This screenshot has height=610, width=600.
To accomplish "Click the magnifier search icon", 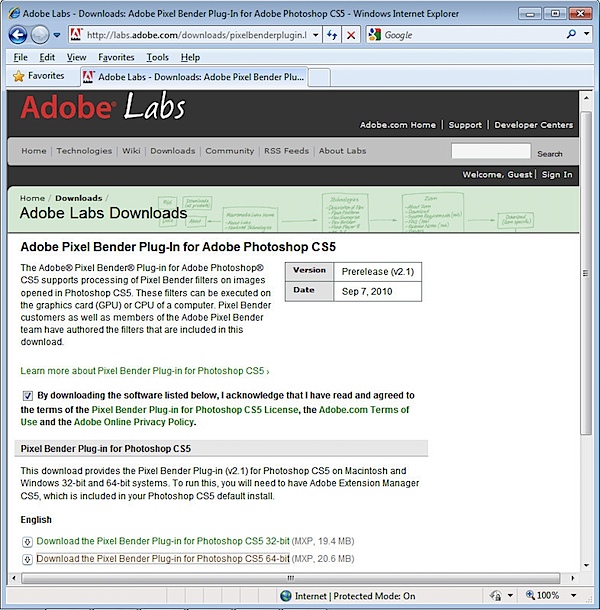I will click(571, 34).
